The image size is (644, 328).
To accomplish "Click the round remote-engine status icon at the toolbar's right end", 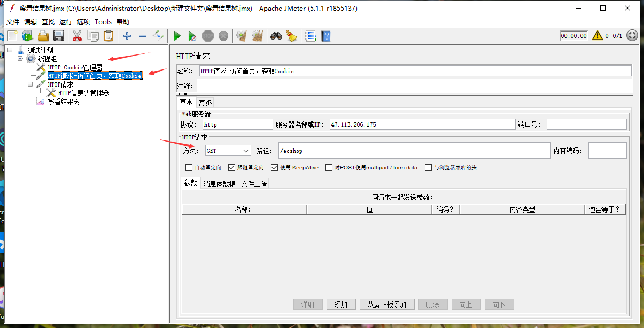I will (x=632, y=36).
